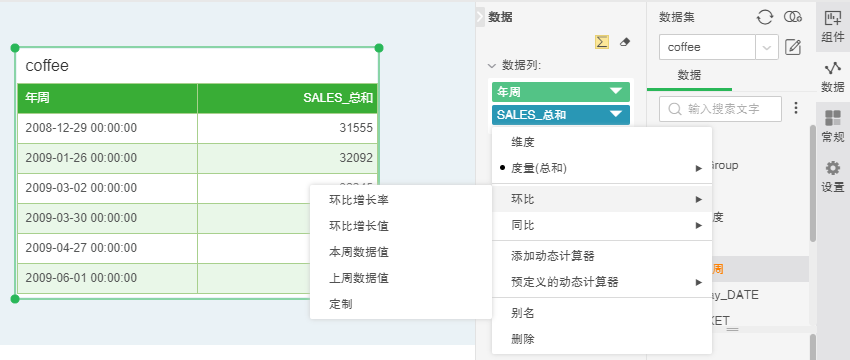The width and height of the screenshot is (850, 360).
Task: Open the 组件 components sidebar tab
Action: [833, 26]
